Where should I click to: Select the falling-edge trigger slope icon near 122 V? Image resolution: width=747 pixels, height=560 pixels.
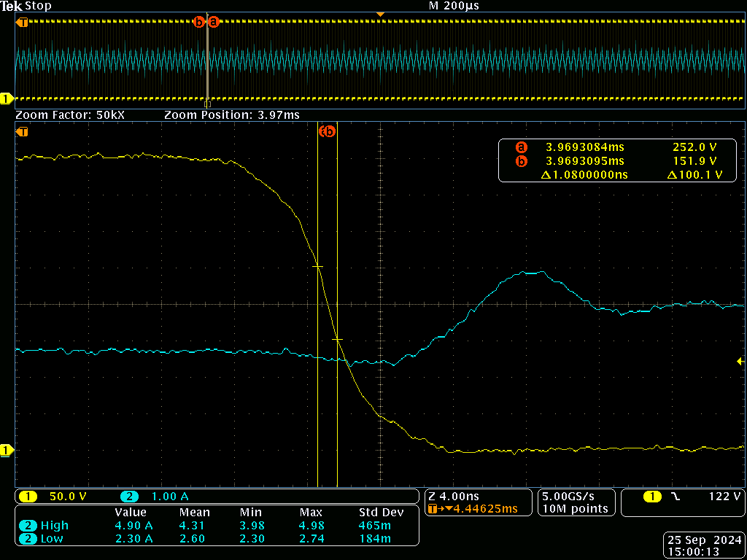coord(676,497)
